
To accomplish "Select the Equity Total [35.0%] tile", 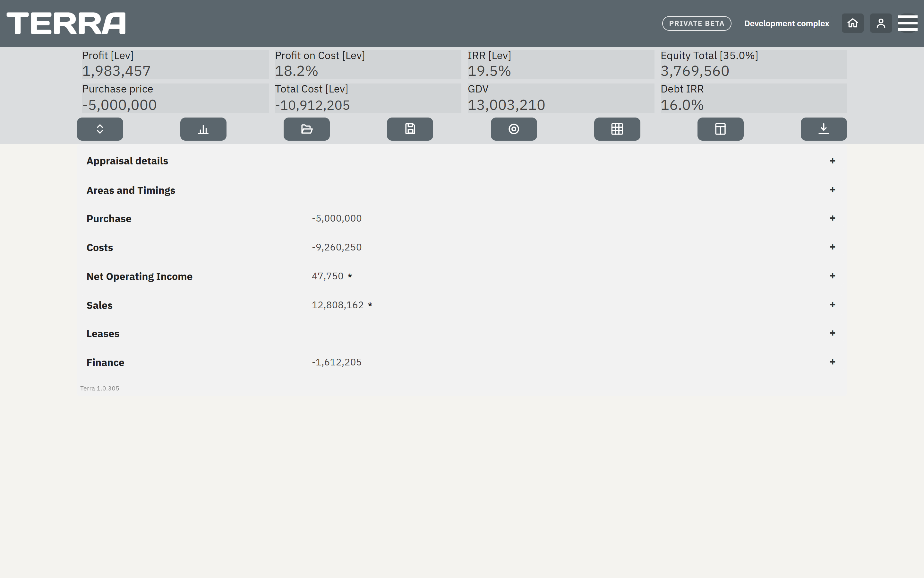I will (754, 64).
